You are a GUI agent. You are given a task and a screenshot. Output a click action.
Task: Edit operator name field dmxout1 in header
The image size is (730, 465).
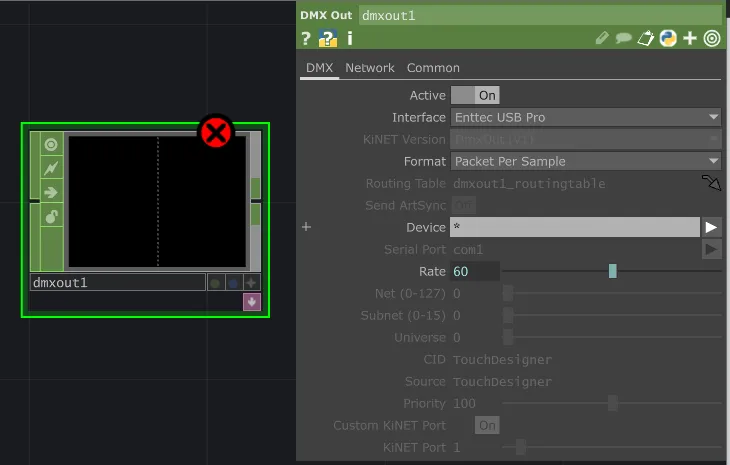(540, 15)
